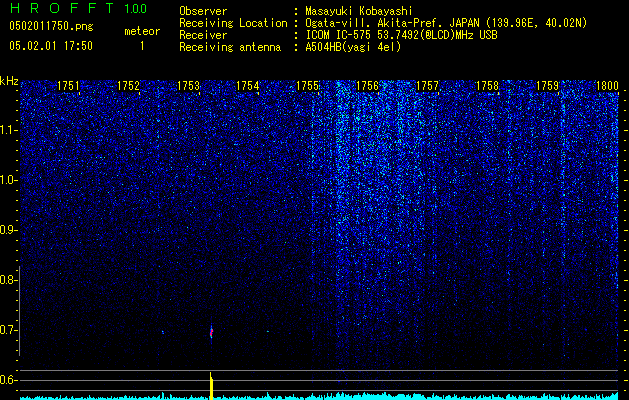Click the HROFFT 1.0.0 title text

79,8
